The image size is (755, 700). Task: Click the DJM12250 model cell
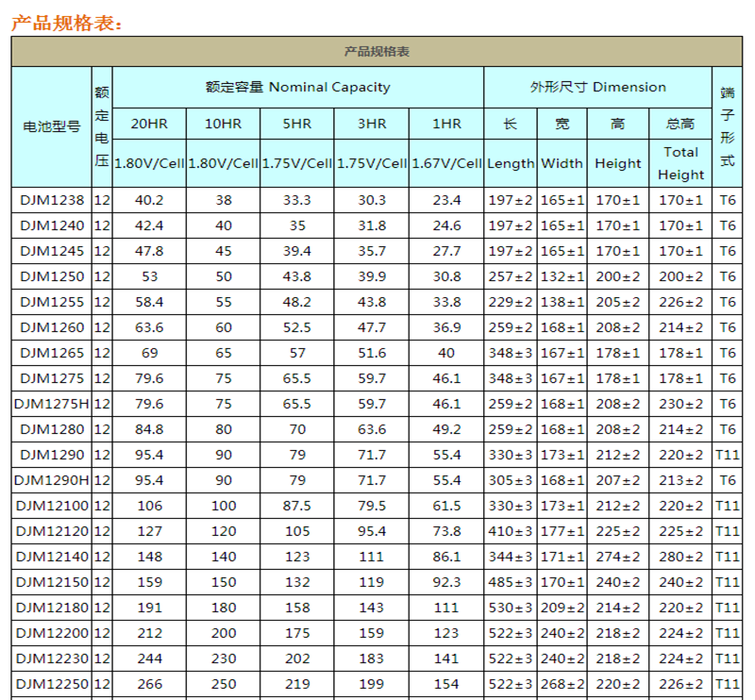51,684
